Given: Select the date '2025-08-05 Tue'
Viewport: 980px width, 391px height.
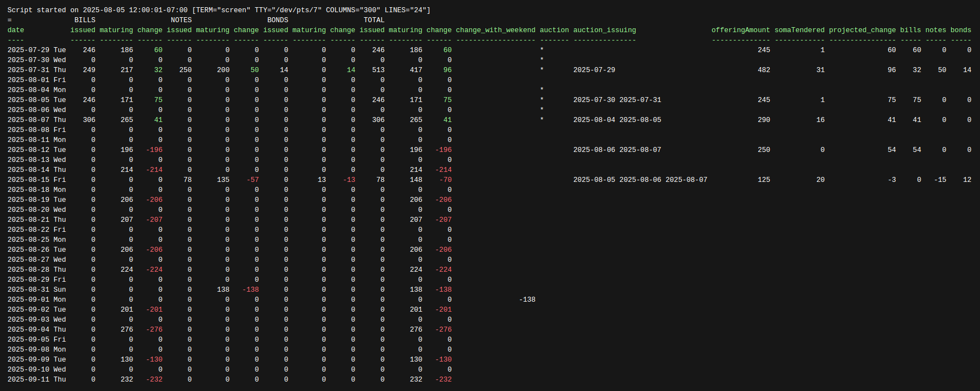Looking at the screenshot, I should tap(37, 100).
